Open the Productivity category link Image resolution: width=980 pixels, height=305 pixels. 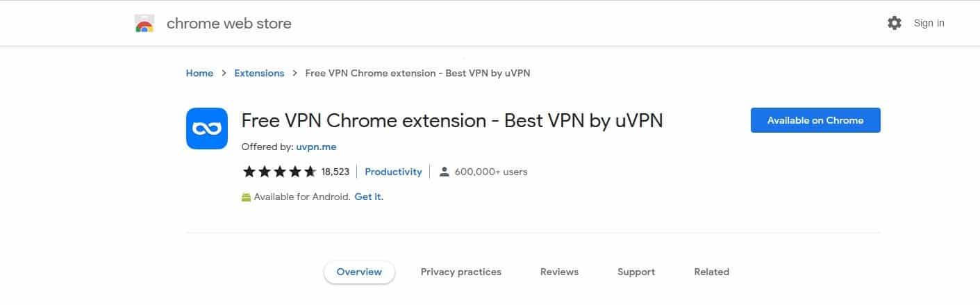393,172
